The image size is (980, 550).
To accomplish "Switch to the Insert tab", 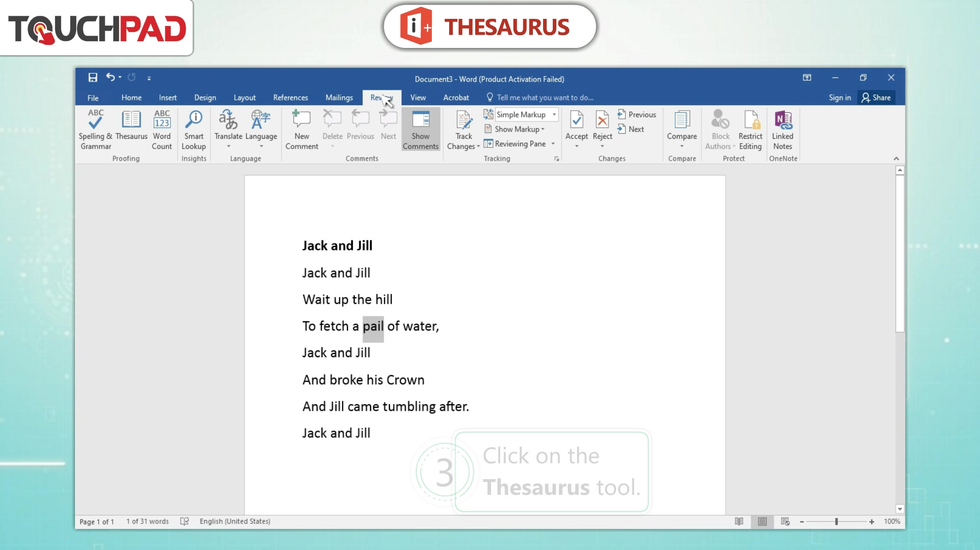I will pyautogui.click(x=167, y=97).
